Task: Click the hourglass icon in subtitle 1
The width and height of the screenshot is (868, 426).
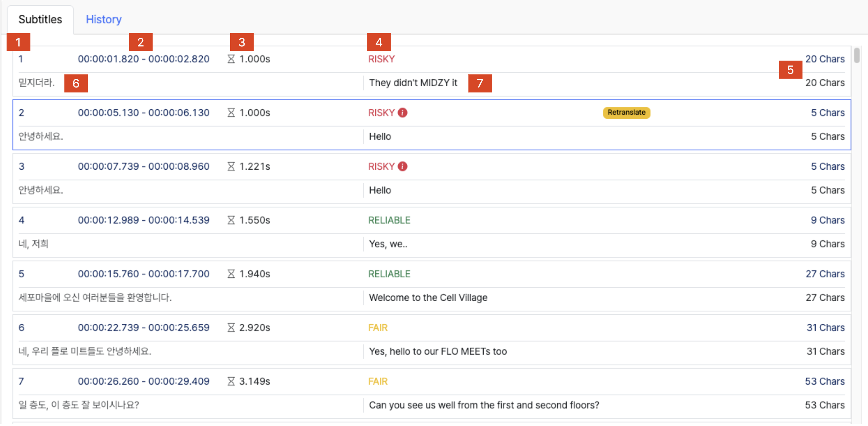Action: click(231, 59)
